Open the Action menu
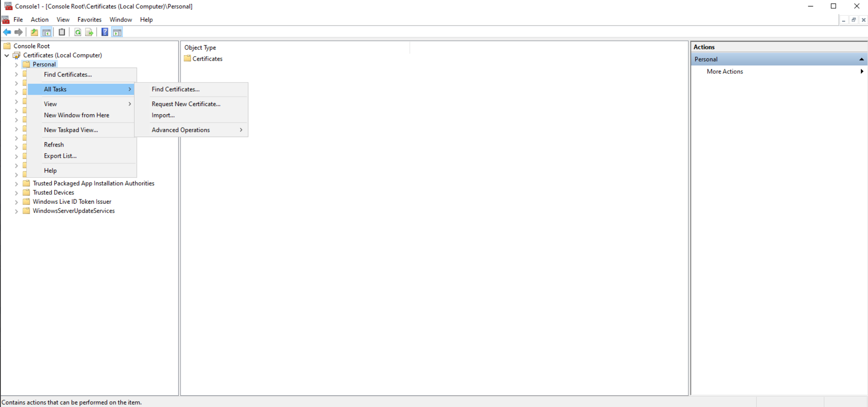This screenshot has height=407, width=868. 39,19
